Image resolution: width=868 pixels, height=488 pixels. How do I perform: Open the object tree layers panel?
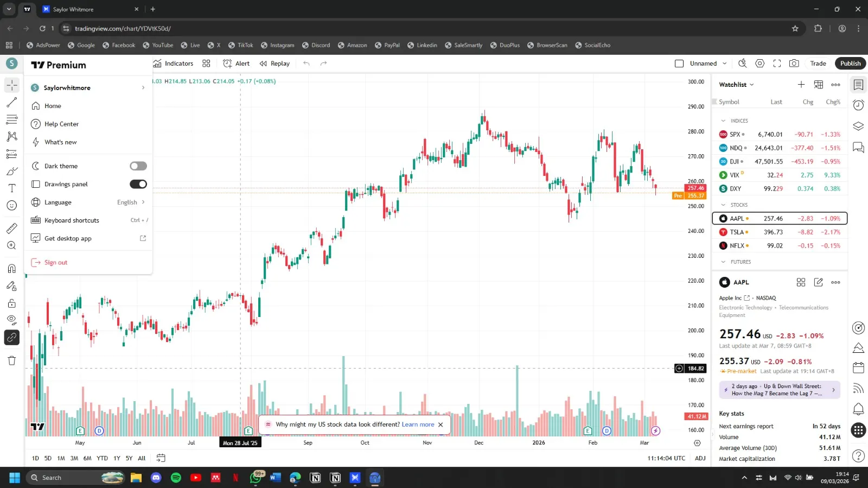pyautogui.click(x=858, y=126)
